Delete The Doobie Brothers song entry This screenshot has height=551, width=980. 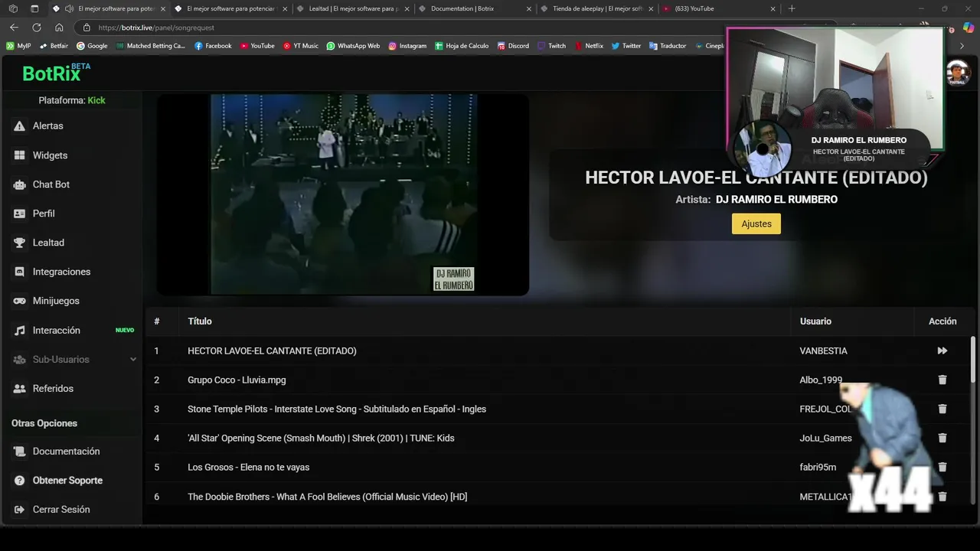942,497
